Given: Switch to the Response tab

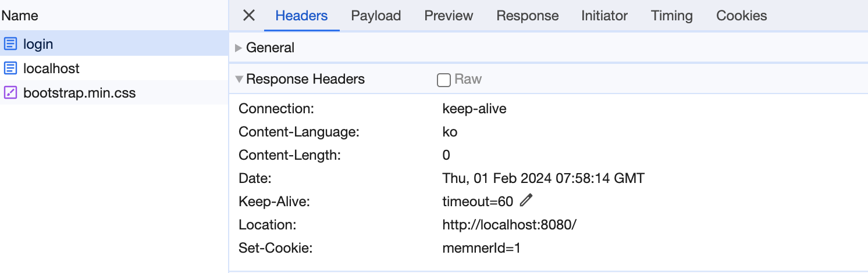Looking at the screenshot, I should coord(527,16).
